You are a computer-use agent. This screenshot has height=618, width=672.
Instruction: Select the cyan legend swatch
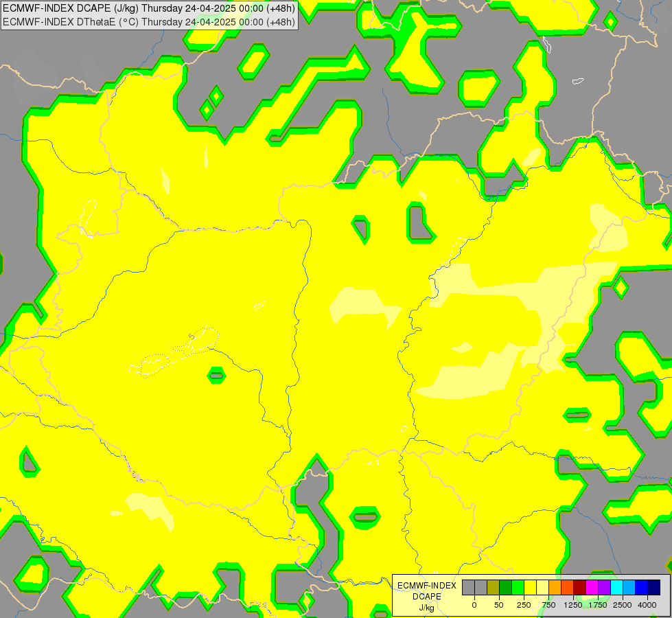tap(616, 587)
